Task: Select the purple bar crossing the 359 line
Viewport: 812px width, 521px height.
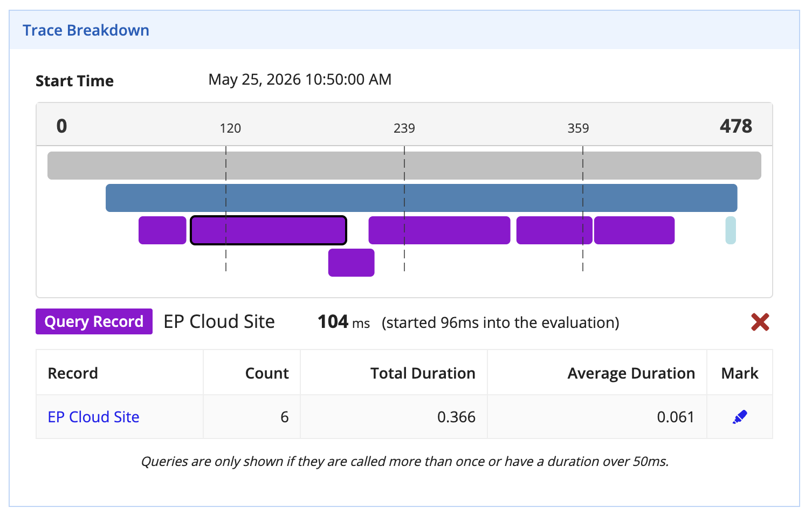Action: (554, 230)
